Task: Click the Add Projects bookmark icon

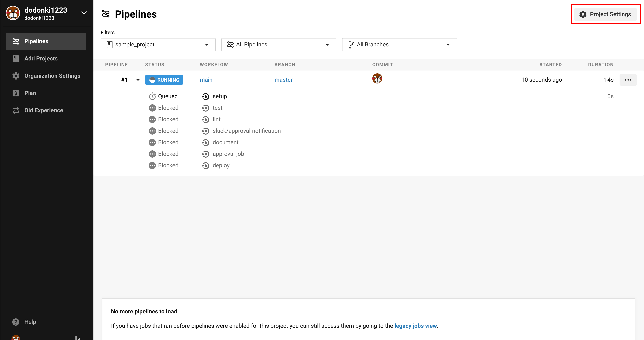Action: coord(16,59)
